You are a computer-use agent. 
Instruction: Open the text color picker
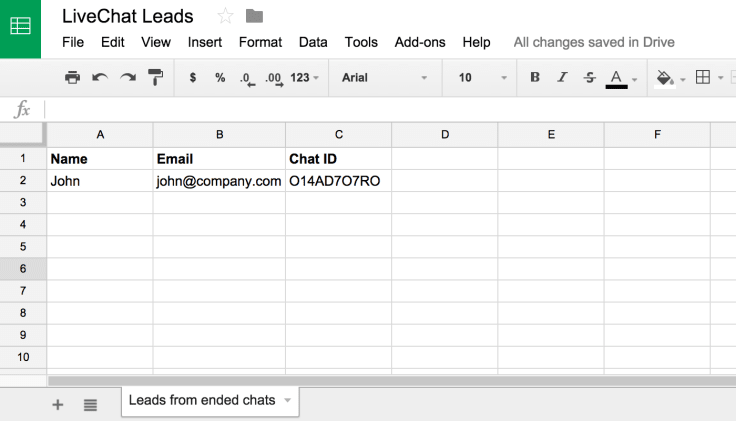[x=616, y=79]
